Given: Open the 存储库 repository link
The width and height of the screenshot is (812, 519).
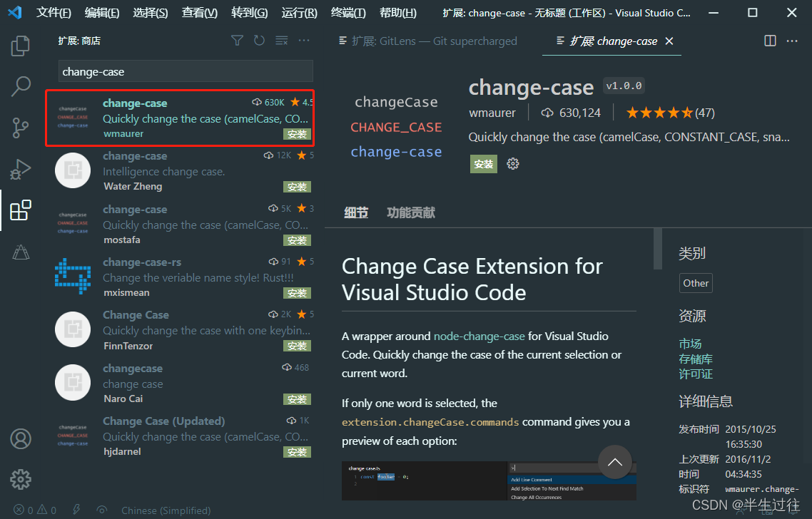Looking at the screenshot, I should tap(696, 359).
